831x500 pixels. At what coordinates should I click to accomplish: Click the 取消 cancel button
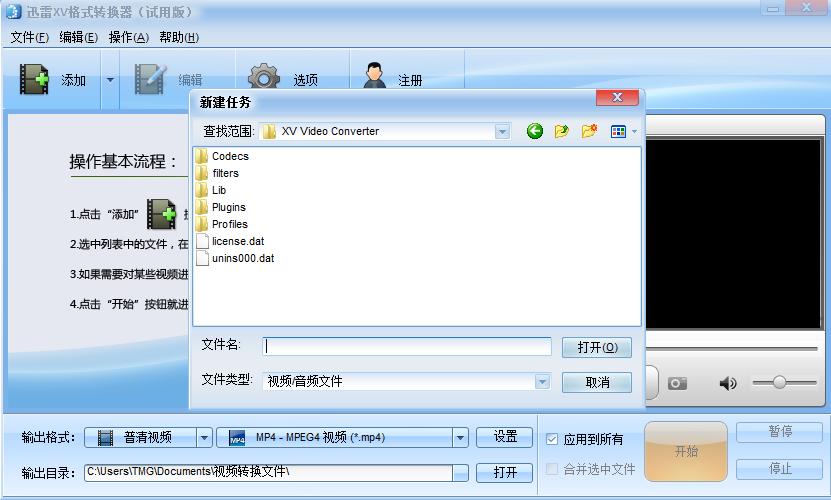[597, 382]
